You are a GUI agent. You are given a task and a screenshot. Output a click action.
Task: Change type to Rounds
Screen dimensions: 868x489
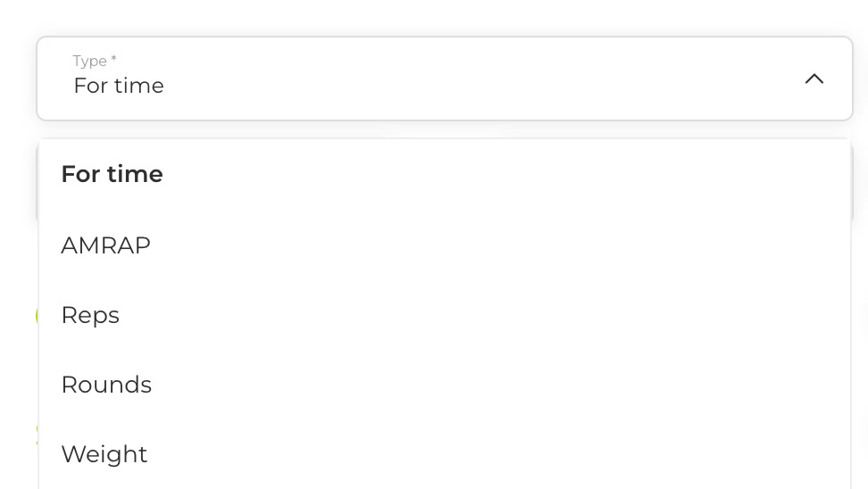[x=445, y=385]
